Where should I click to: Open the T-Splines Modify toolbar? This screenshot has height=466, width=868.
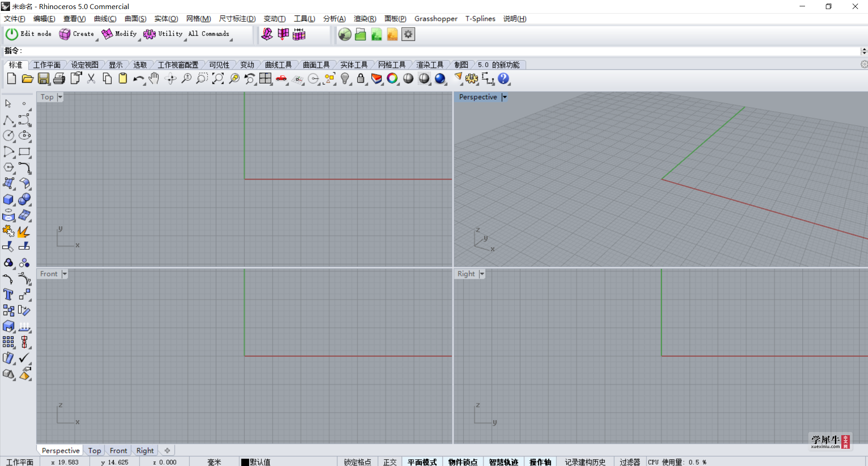click(119, 34)
